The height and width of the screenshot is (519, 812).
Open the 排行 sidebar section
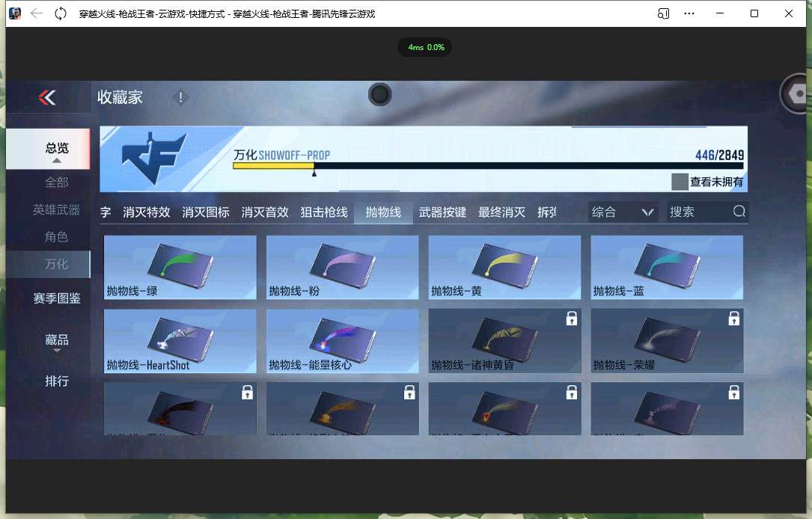pos(56,381)
